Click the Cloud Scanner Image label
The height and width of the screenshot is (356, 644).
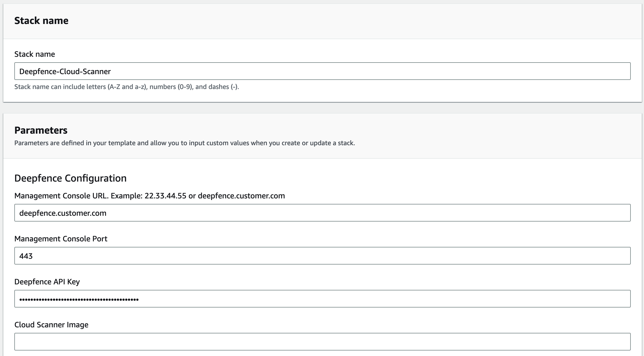point(51,325)
